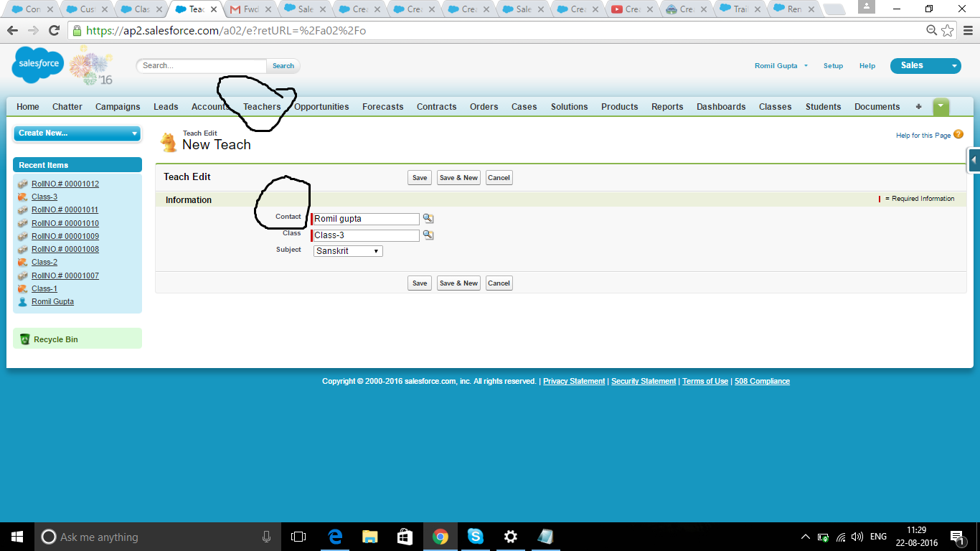980x551 pixels.
Task: Launch Microsoft Edge from the taskbar
Action: coord(335,537)
